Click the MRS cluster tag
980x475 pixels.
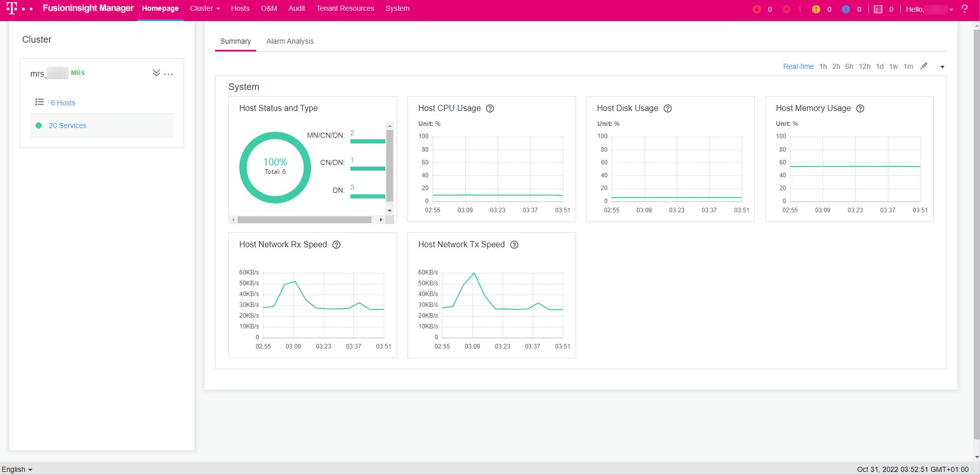point(78,73)
